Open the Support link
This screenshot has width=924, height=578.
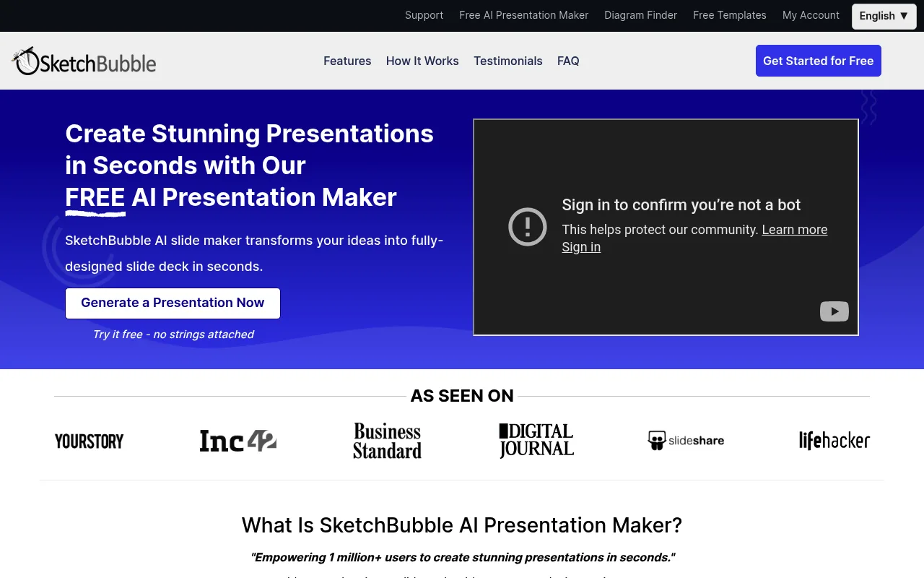pos(424,15)
